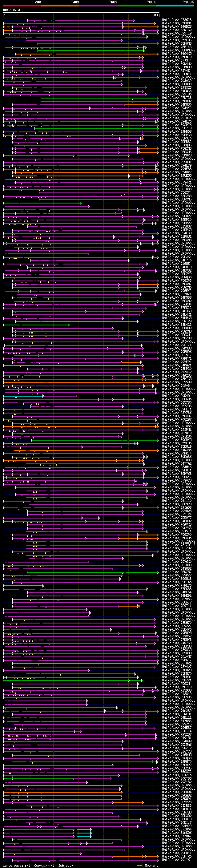Select hit label UniRef100_Q9LJ64
The height and width of the screenshot is (868, 197).
(177, 257)
